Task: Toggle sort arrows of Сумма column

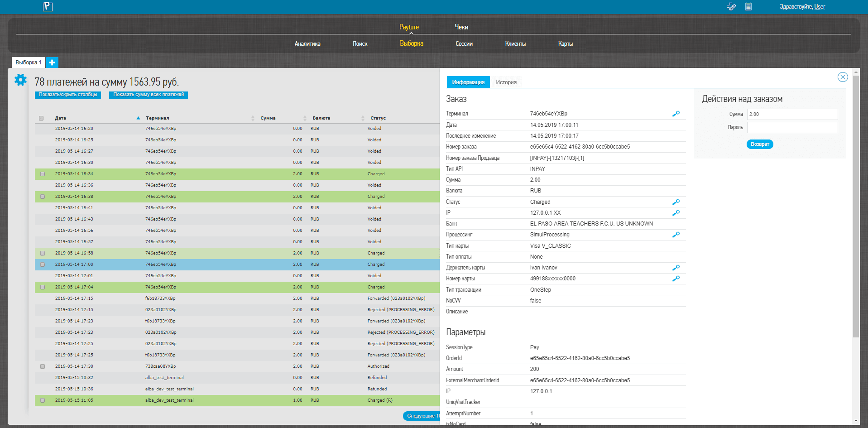Action: click(305, 118)
